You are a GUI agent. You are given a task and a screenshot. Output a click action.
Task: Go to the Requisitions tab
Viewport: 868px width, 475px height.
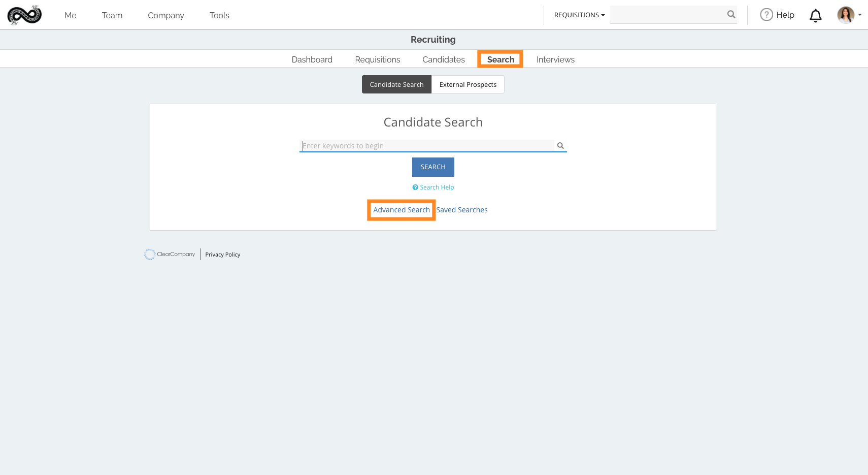(377, 59)
